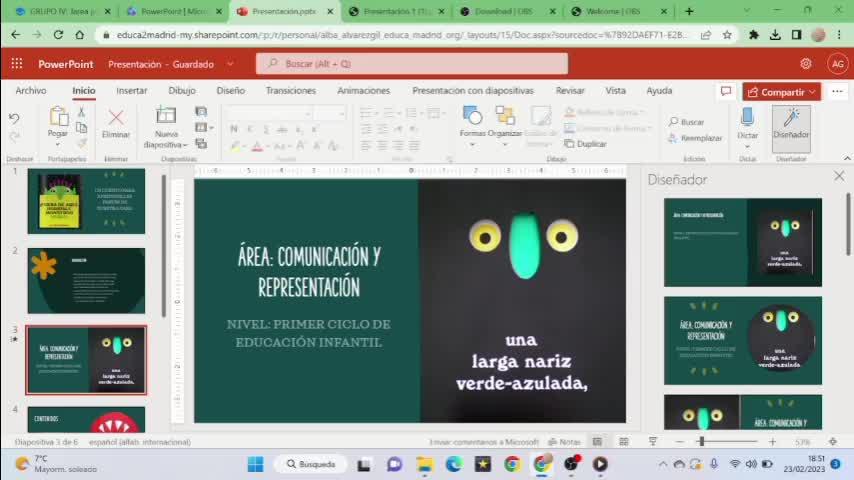Image resolution: width=854 pixels, height=480 pixels.
Task: Click the Undo arrow in ribbon
Action: click(14, 118)
